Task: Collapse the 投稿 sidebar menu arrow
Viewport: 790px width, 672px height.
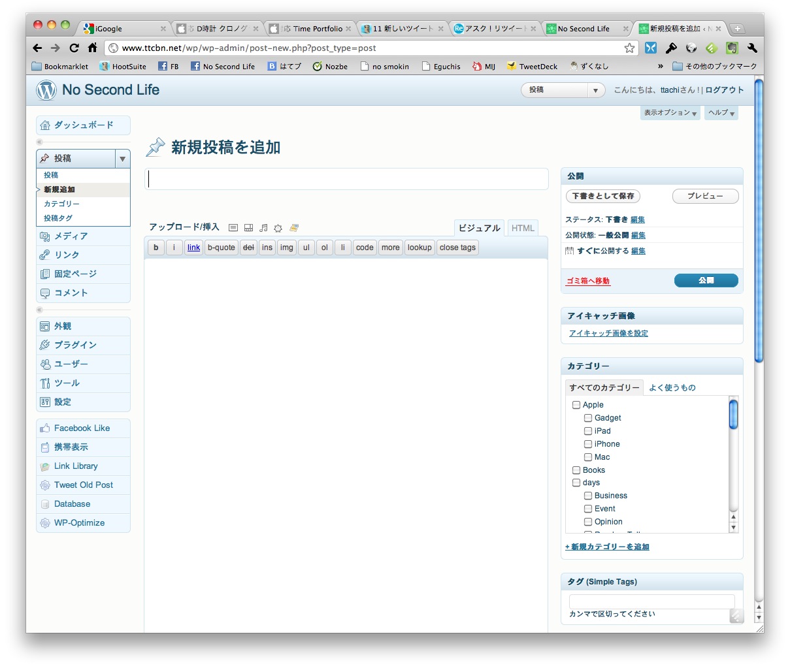Action: point(122,159)
